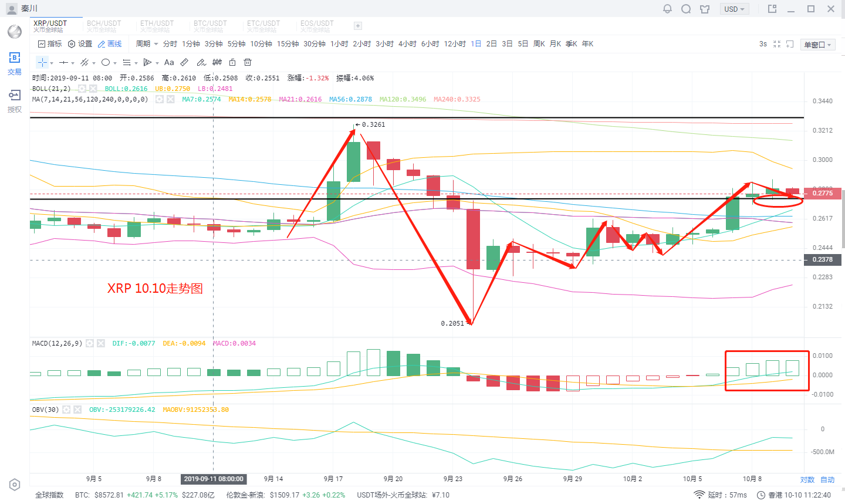Open the 授权 authorization sidebar section
Screen dimensions: 845x504
[x=15, y=101]
